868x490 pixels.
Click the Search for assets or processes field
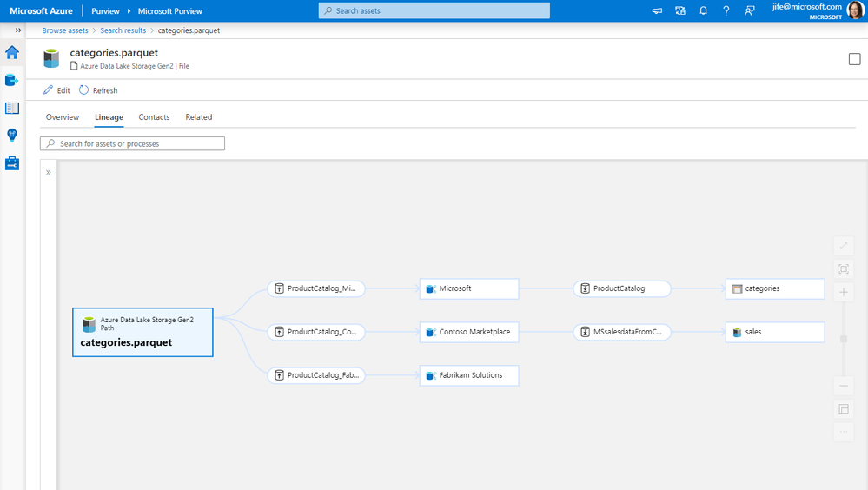point(132,143)
